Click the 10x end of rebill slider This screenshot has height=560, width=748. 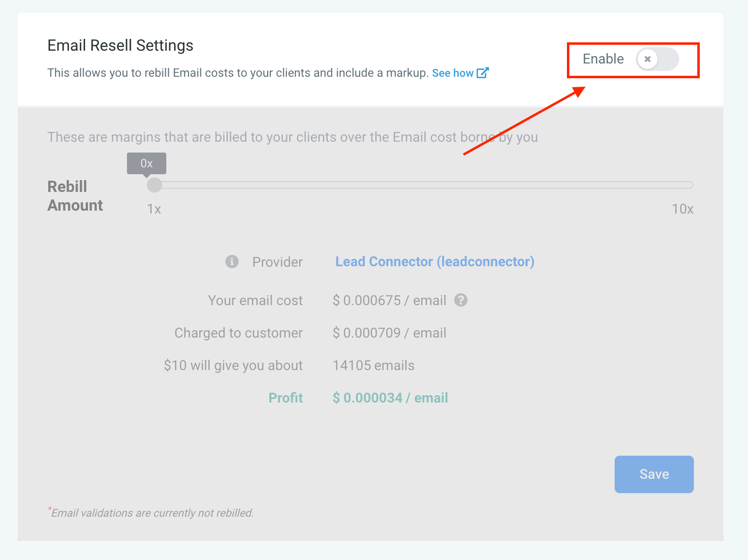coord(683,209)
